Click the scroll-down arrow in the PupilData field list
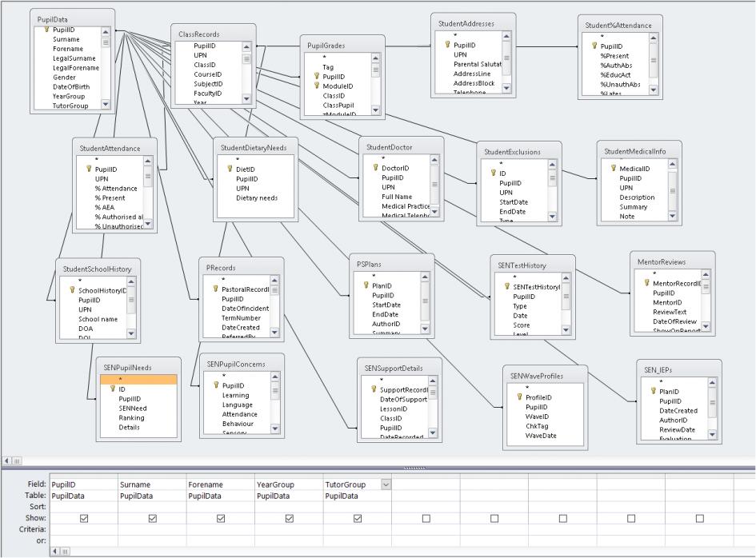 point(106,104)
